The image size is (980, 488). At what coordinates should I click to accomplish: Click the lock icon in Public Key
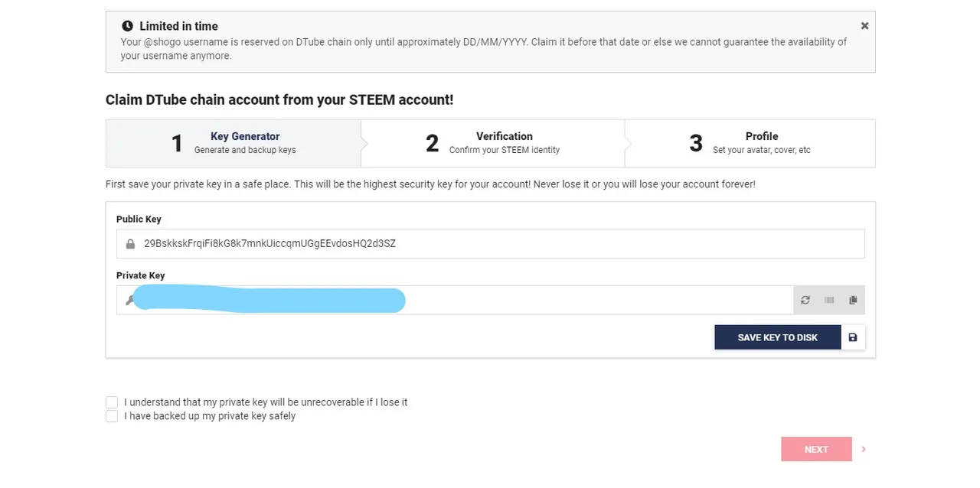coord(130,244)
